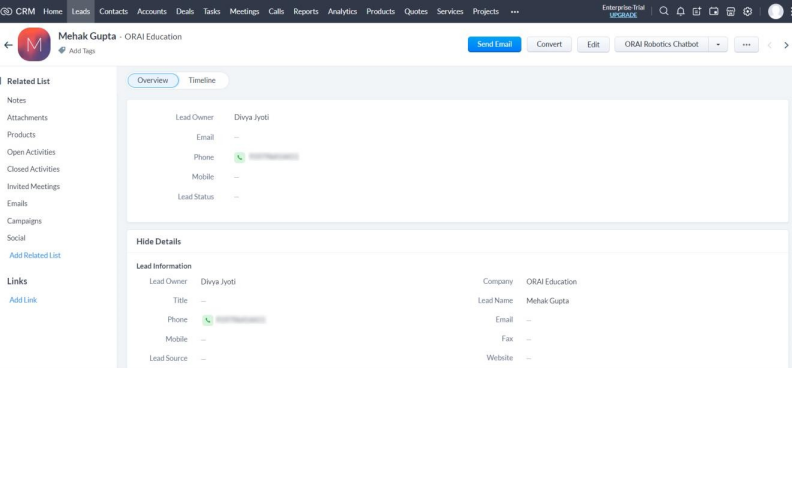Open the search icon in top bar
Screen dimensions: 792x485
tap(664, 12)
